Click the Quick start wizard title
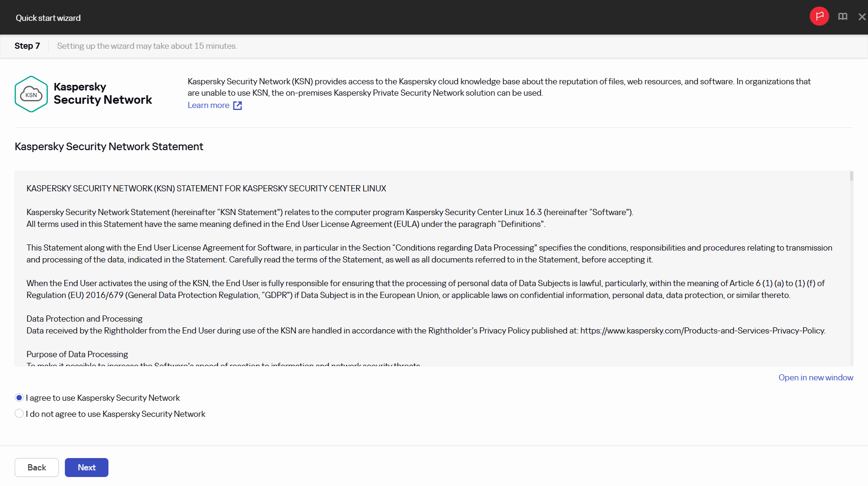This screenshot has height=486, width=868. pyautogui.click(x=48, y=18)
